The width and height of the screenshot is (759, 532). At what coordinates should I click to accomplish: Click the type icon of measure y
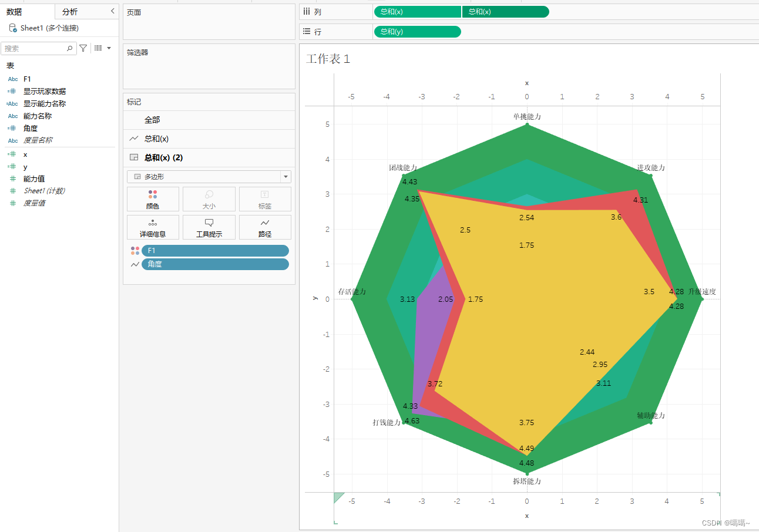coord(13,167)
